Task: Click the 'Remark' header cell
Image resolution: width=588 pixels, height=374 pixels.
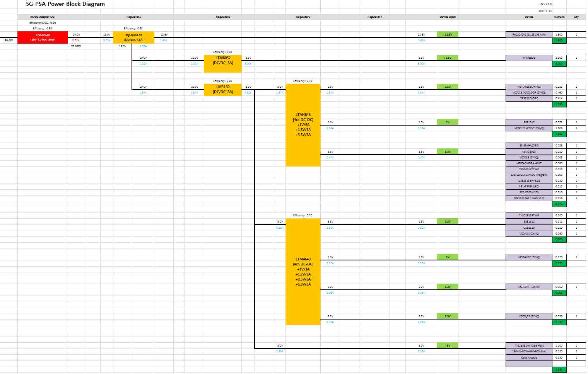Action: point(559,17)
